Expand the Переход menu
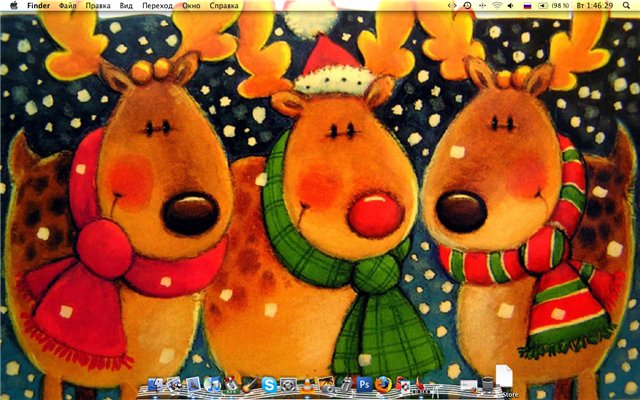Viewport: 640px width, 400px height. pyautogui.click(x=157, y=6)
